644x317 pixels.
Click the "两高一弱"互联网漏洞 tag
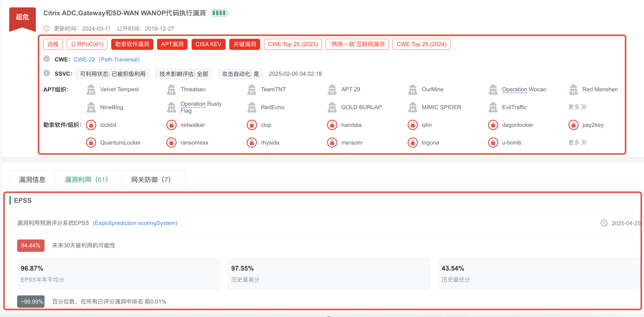[357, 44]
